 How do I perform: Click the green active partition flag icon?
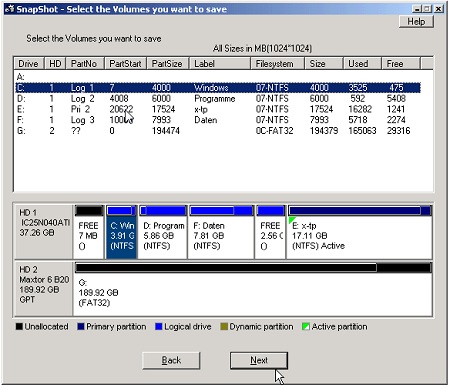coord(292,220)
